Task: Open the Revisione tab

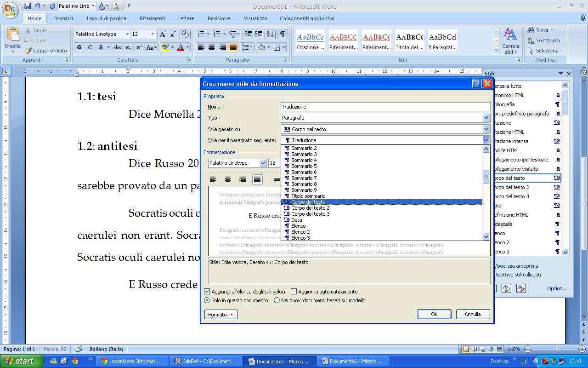Action: 219,18
